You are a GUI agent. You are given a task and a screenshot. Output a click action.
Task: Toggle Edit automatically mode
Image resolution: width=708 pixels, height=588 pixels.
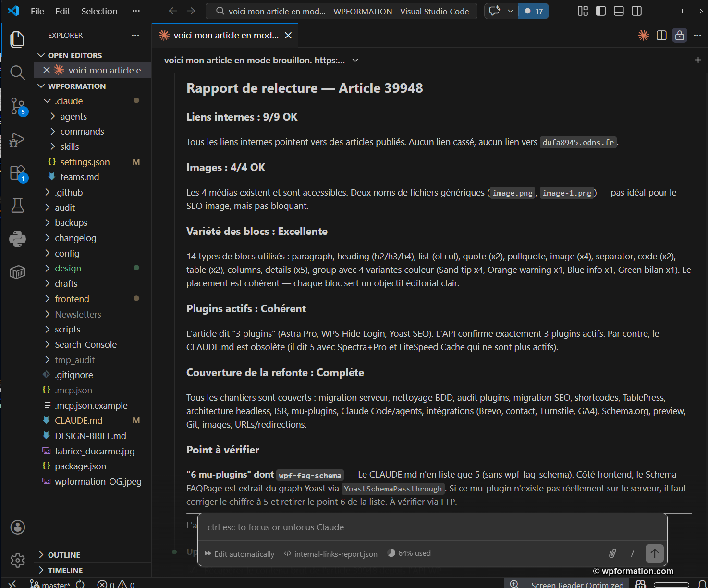(x=239, y=554)
